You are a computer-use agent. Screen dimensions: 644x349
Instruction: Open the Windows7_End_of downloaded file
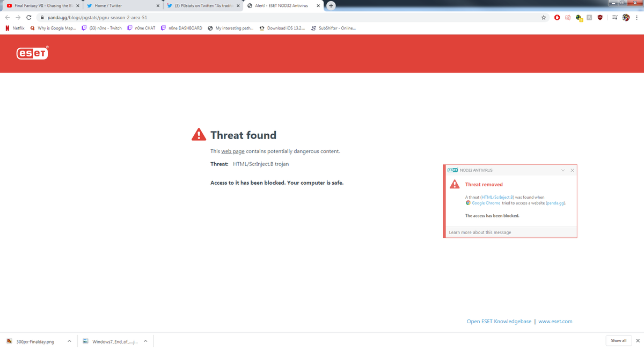pos(111,341)
